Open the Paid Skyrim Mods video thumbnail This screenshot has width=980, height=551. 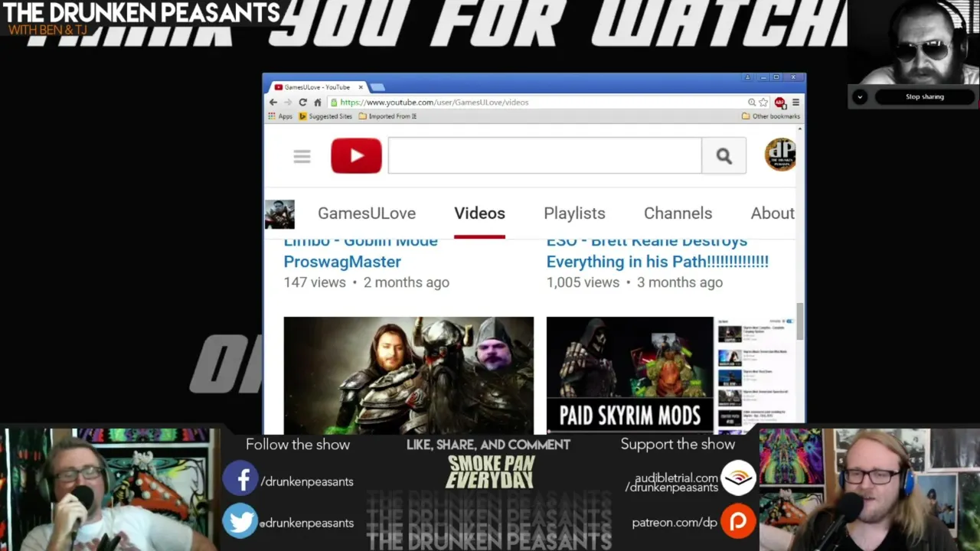(671, 375)
